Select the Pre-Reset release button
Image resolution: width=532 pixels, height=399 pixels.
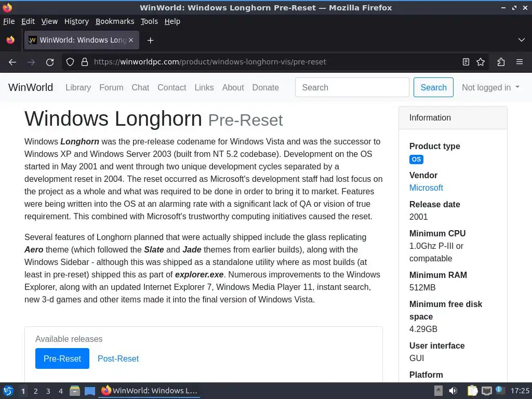[x=62, y=358]
